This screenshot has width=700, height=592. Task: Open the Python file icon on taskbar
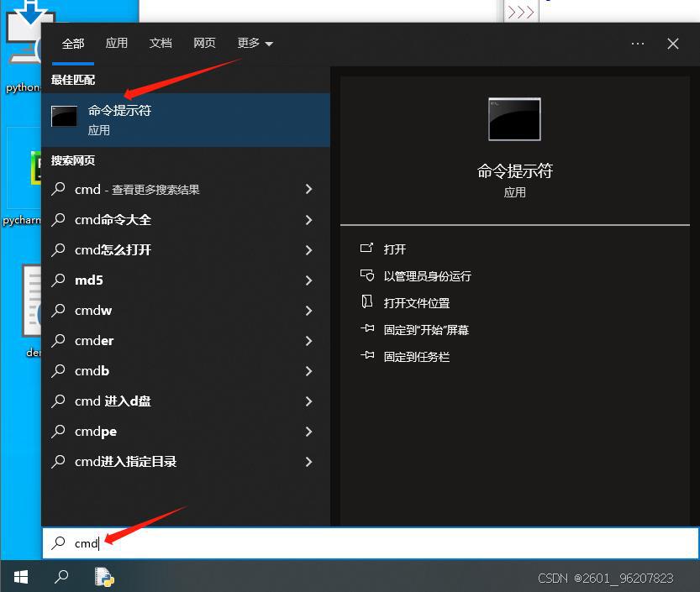coord(104,577)
